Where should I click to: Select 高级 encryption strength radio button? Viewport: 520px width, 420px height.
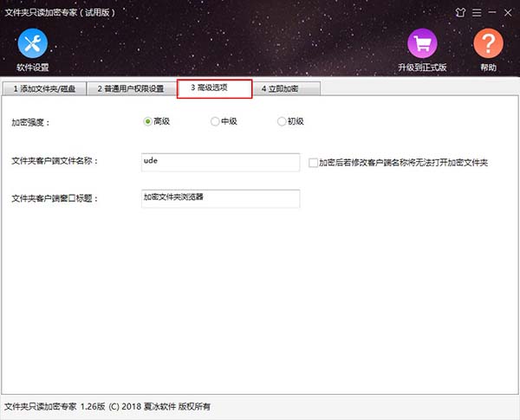click(x=147, y=122)
